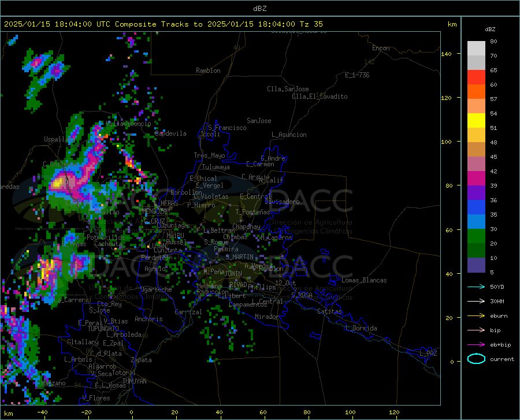Choose the dark violet swatch between 10 and 5 dBZ
Image resolution: width=520 pixels, height=420 pixels.
click(476, 265)
